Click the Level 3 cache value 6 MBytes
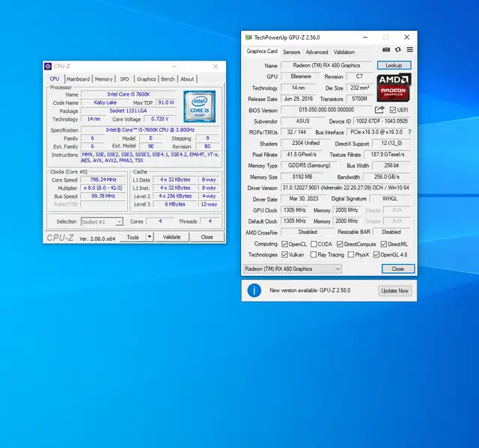 pos(175,204)
